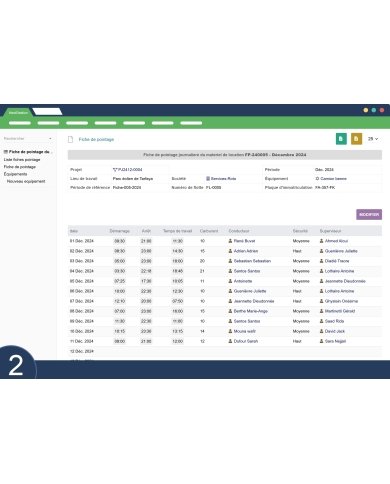Click the user icon beside Saad Rida

point(321,321)
